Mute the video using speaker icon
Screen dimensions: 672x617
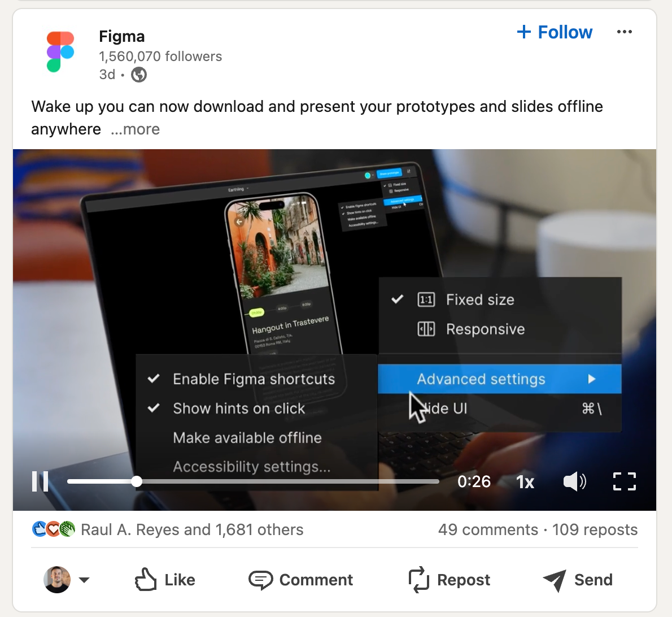click(574, 481)
